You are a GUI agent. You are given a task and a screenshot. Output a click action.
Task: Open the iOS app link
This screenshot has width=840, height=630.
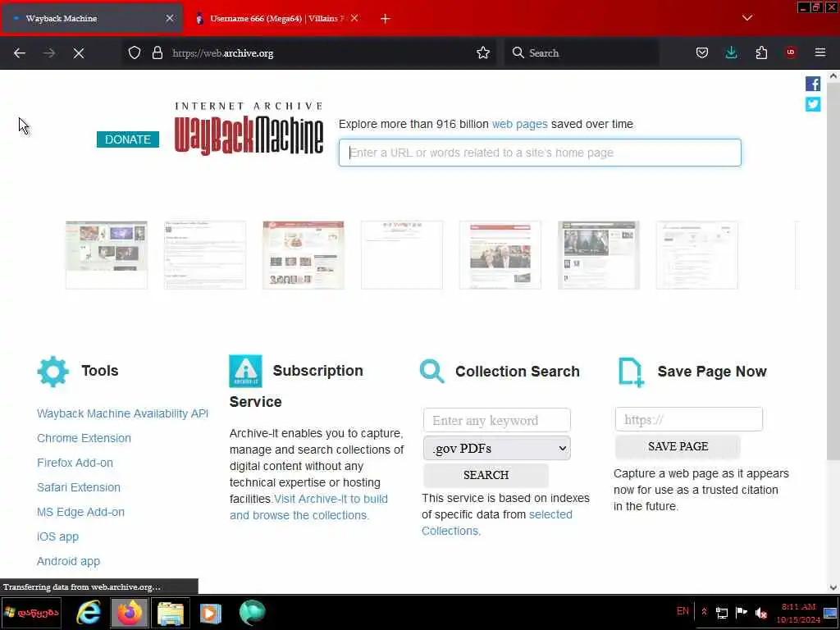[58, 536]
